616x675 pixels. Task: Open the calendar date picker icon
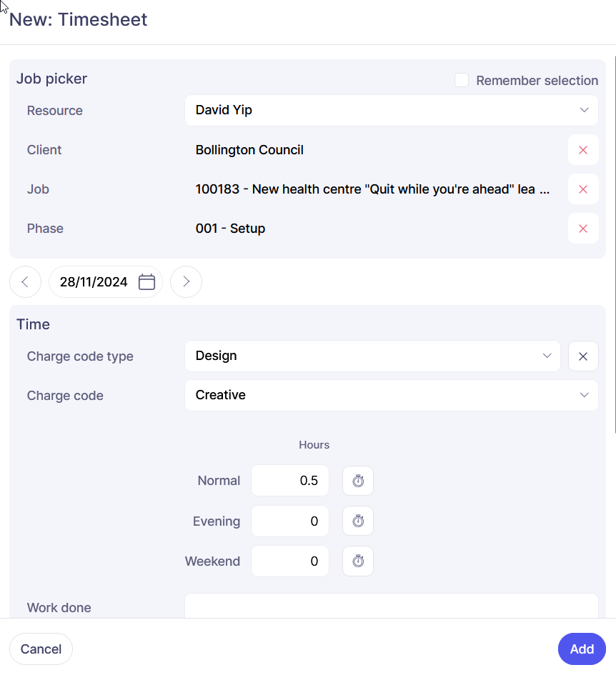(146, 281)
